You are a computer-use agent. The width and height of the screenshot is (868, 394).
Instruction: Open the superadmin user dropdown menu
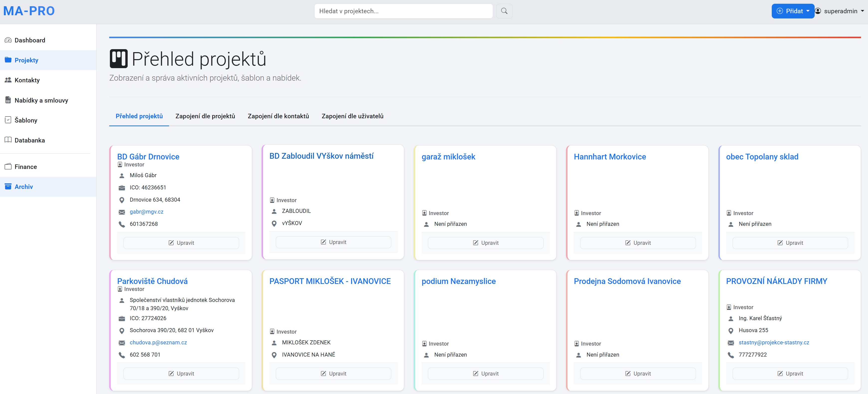[x=840, y=11]
